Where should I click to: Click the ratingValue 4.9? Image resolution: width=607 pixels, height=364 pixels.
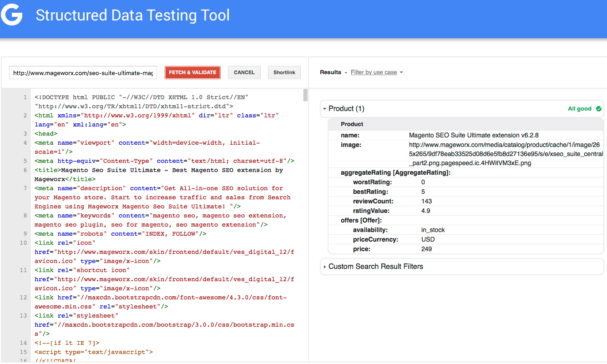coord(426,211)
